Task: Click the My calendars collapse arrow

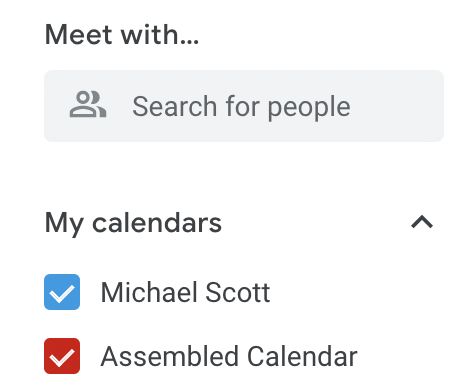Action: point(422,222)
